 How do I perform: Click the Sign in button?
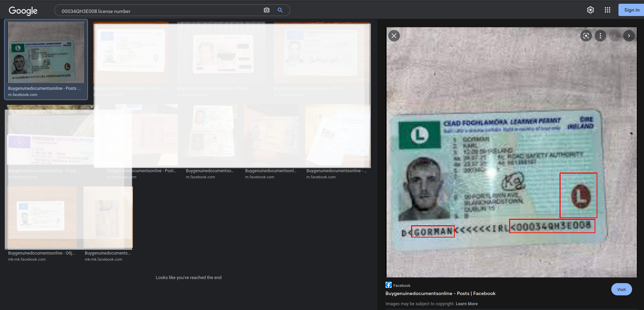[x=631, y=10]
